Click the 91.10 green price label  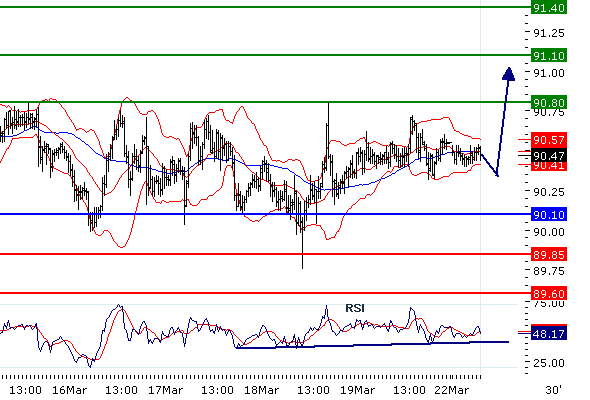pos(549,56)
